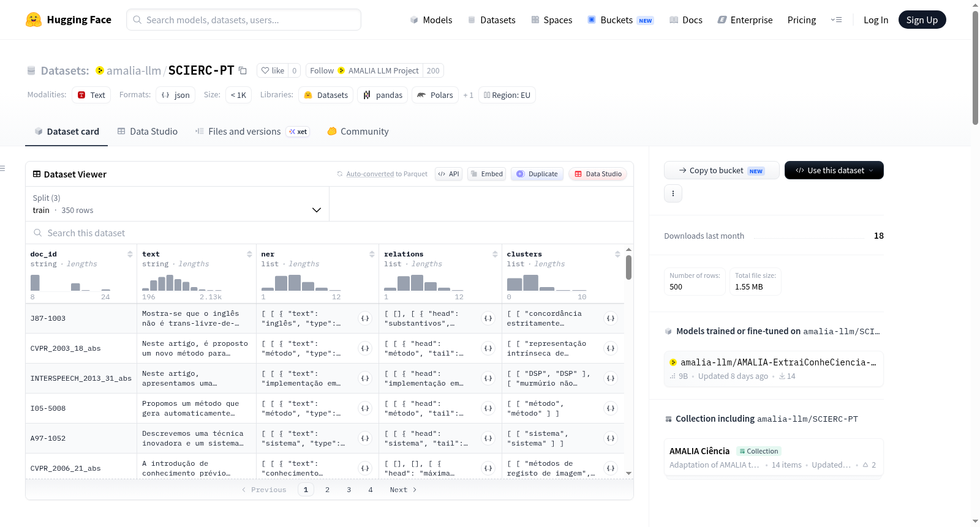Open the amalia-llm organization link
The image size is (980, 527).
pos(134,70)
